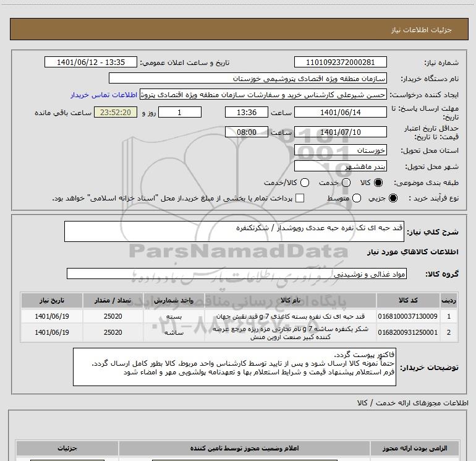Click the item name شکر یکنفره ساشه

(291, 332)
